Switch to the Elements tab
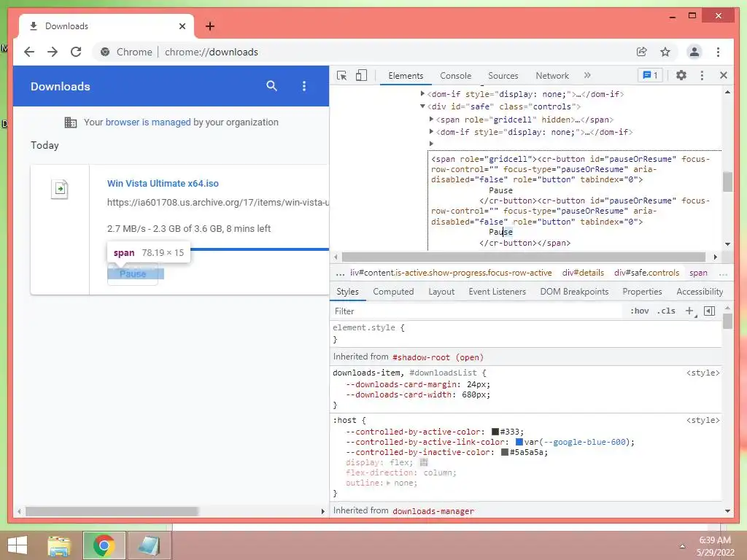The height and width of the screenshot is (560, 747). click(406, 76)
